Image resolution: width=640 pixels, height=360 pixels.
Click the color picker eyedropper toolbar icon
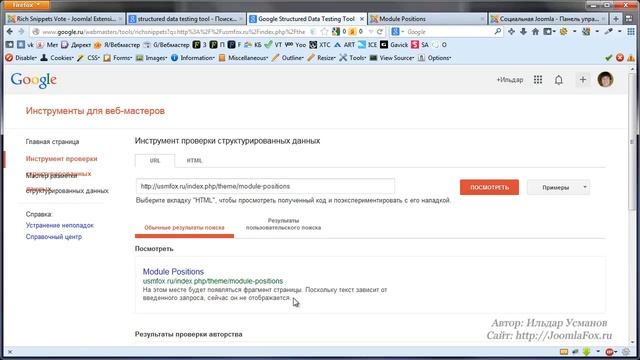point(609,31)
